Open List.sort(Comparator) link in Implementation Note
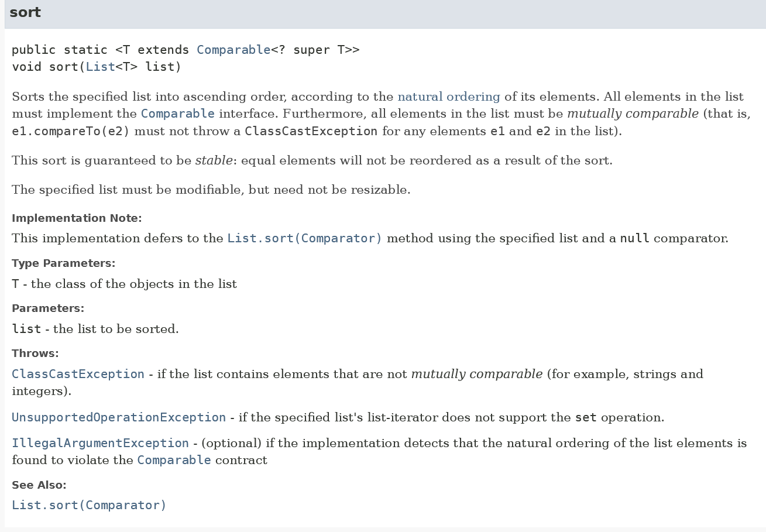The width and height of the screenshot is (766, 532). 304,238
